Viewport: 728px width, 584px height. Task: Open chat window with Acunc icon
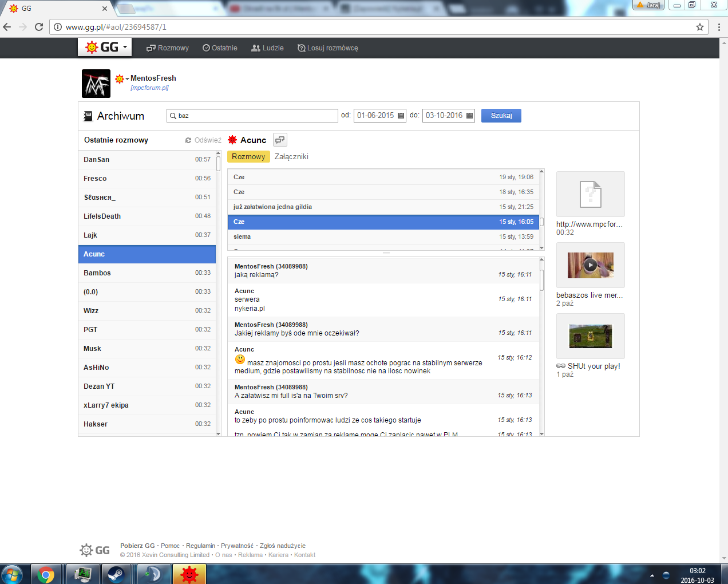click(x=280, y=140)
